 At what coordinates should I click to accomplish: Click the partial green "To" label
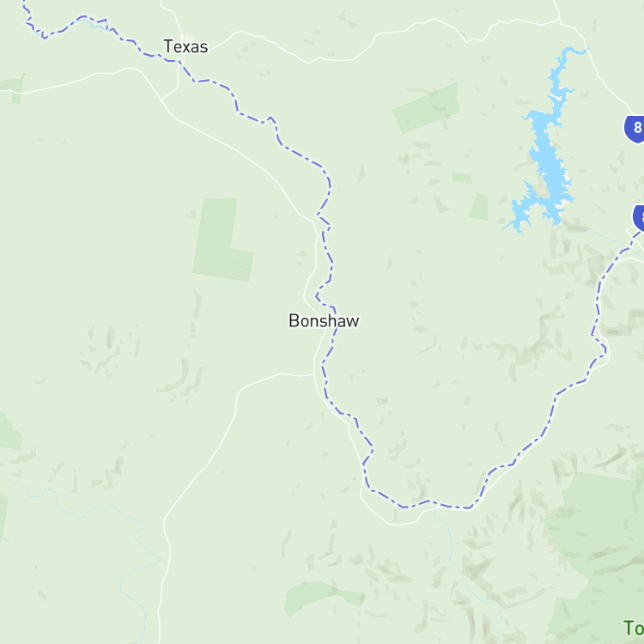click(634, 628)
